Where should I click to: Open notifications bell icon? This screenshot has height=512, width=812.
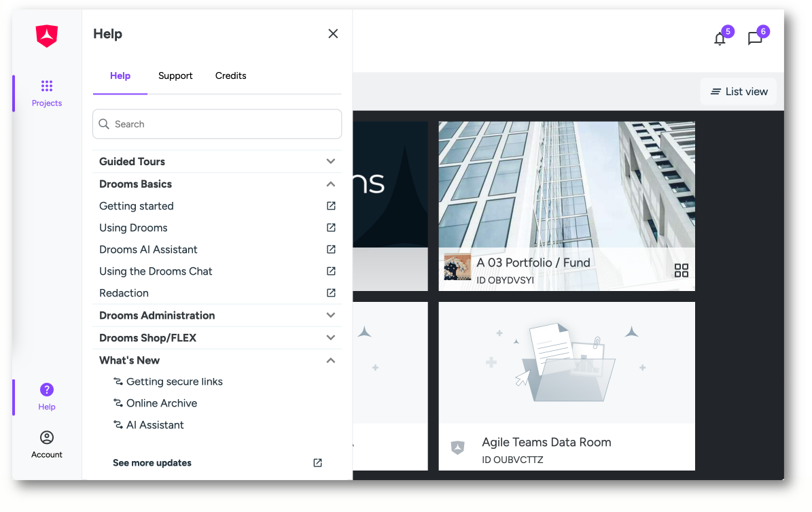[720, 38]
